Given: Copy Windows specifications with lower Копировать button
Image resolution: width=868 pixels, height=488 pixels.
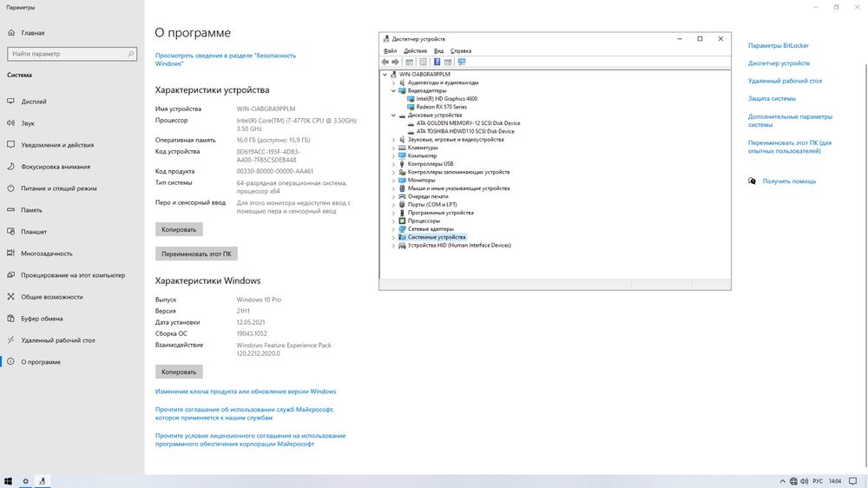Looking at the screenshot, I should [x=179, y=372].
